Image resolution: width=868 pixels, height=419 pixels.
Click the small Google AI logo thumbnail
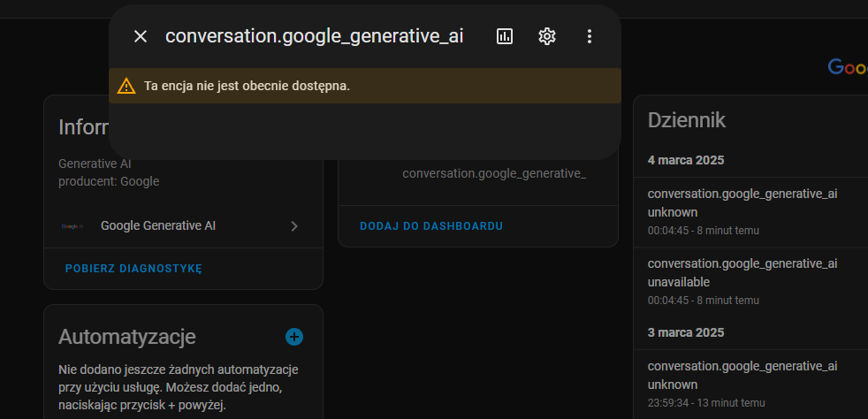(72, 225)
